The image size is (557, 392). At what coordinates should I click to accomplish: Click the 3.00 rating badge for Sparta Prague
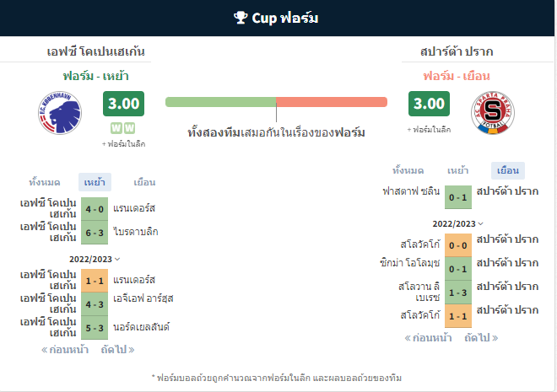429,104
